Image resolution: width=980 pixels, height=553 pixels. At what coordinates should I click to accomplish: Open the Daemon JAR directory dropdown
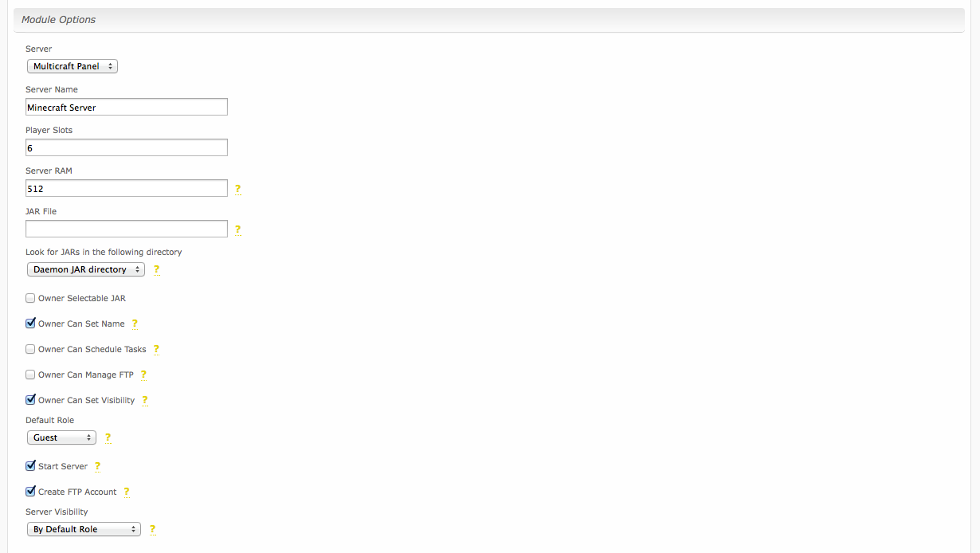[x=86, y=270]
